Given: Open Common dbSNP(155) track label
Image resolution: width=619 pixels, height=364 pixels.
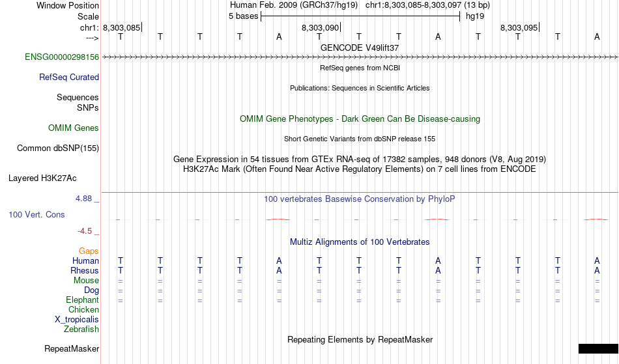Looking at the screenshot, I should (58, 148).
